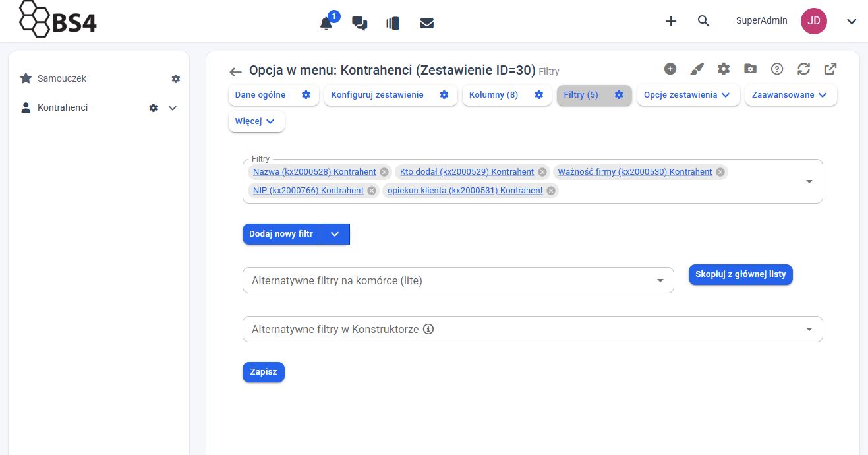The image size is (868, 455).
Task: Switch to Konfiguruj zestawienie tab
Action: (377, 95)
